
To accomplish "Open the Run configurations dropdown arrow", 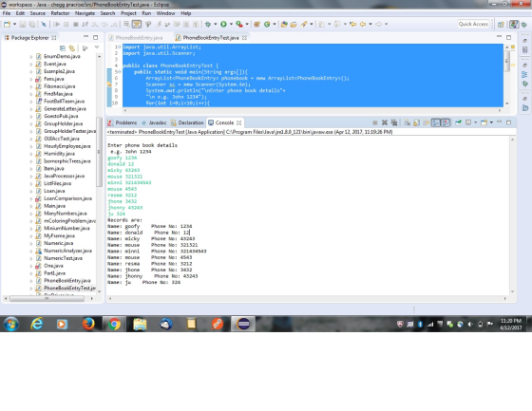I will (x=231, y=24).
